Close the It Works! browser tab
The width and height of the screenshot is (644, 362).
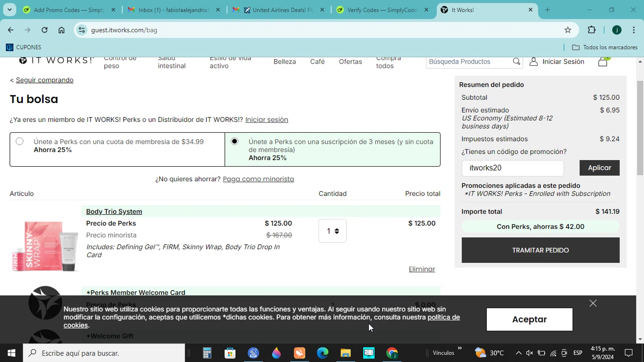point(531,9)
